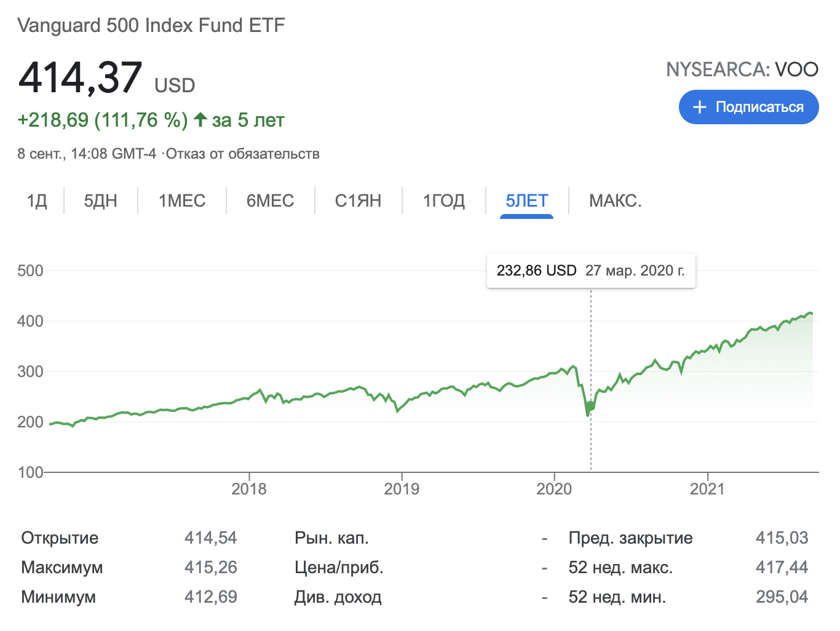This screenshot has width=840, height=631.
Task: Click the Максимум value 415,26
Action: click(x=211, y=567)
